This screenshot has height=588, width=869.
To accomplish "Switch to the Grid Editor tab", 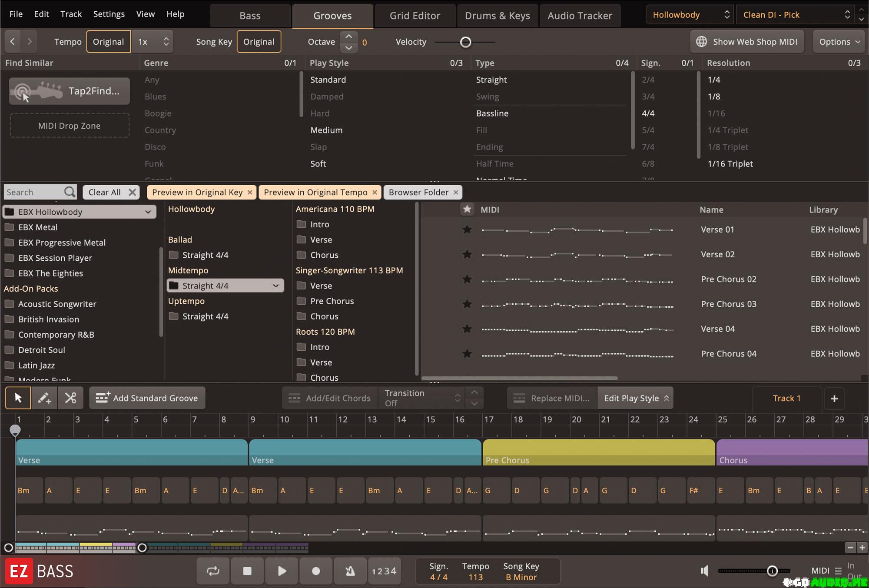I will click(415, 16).
